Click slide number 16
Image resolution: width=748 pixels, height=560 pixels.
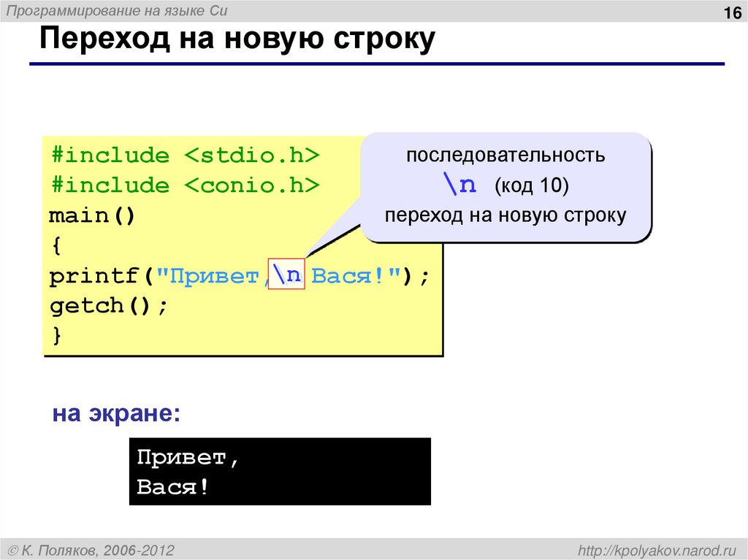point(732,12)
